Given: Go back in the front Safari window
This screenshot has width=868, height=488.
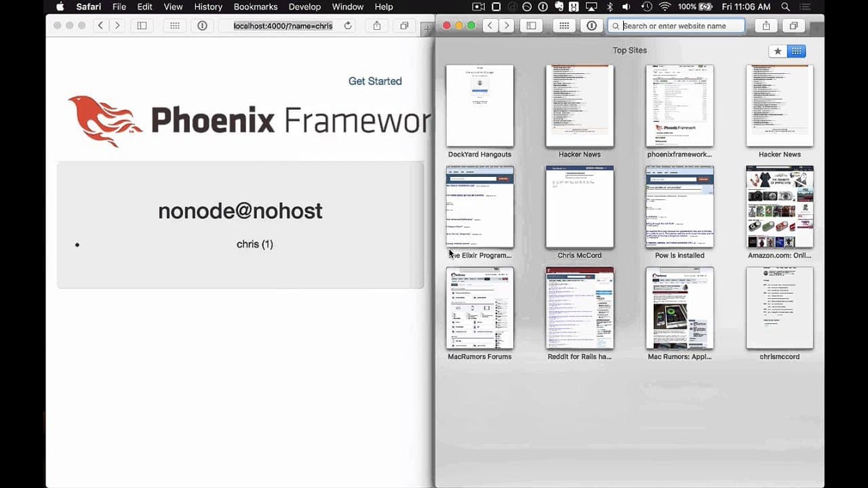Looking at the screenshot, I should 490,26.
